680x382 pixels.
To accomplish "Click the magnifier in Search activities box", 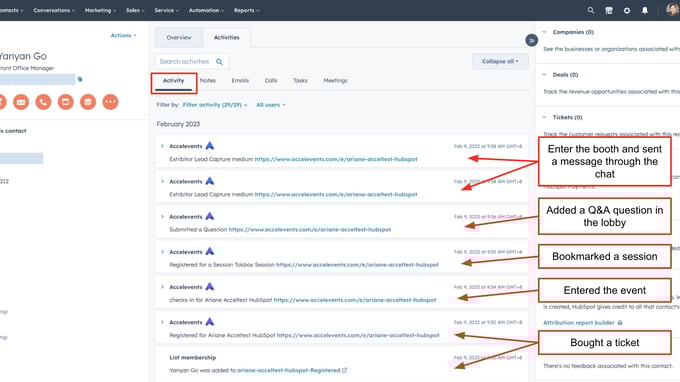I will pyautogui.click(x=219, y=62).
